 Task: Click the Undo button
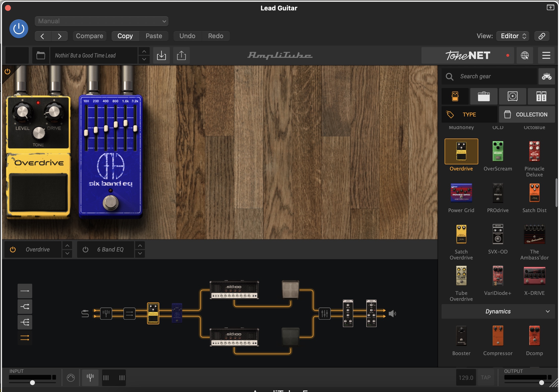click(187, 36)
